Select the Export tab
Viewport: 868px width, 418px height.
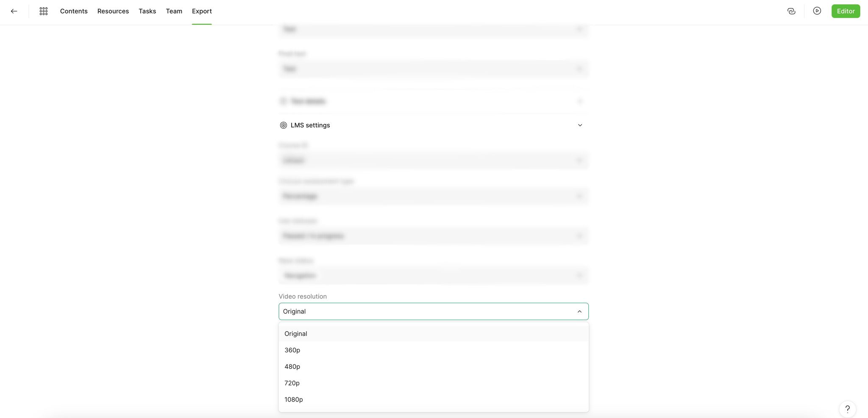tap(202, 11)
